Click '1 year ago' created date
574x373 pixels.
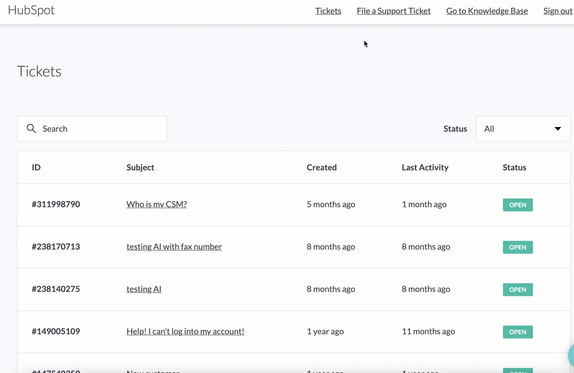325,331
